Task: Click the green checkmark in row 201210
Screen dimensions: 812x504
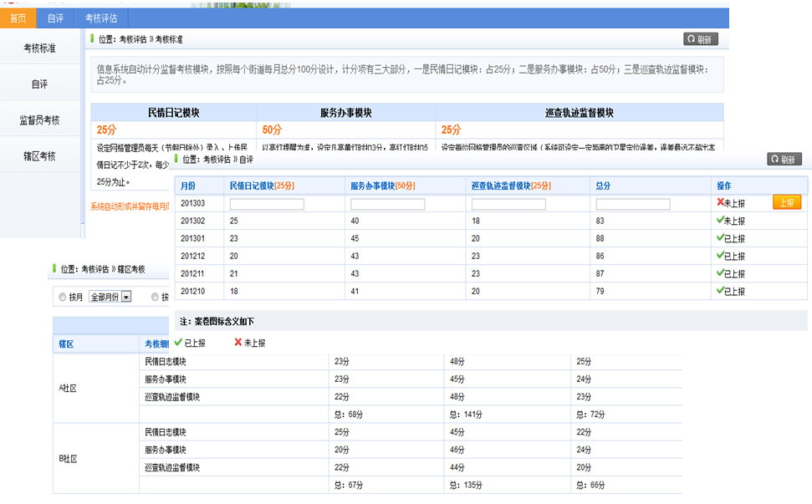Action: [x=719, y=291]
